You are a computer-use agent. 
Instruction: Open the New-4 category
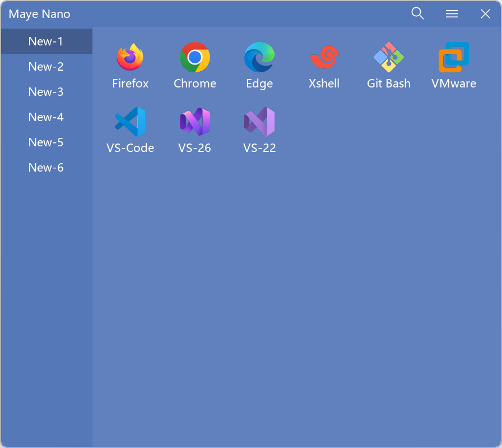[x=46, y=117]
